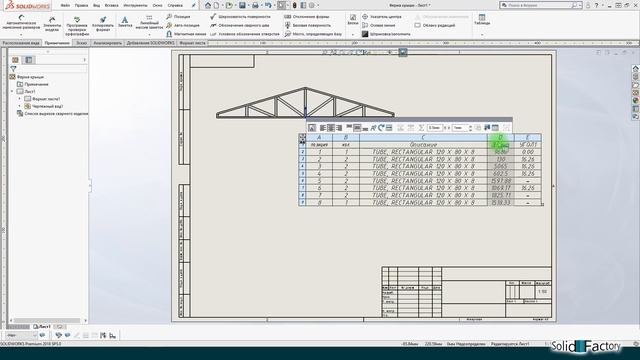
Task: Open a file via the folder icon
Action: pos(229,5)
